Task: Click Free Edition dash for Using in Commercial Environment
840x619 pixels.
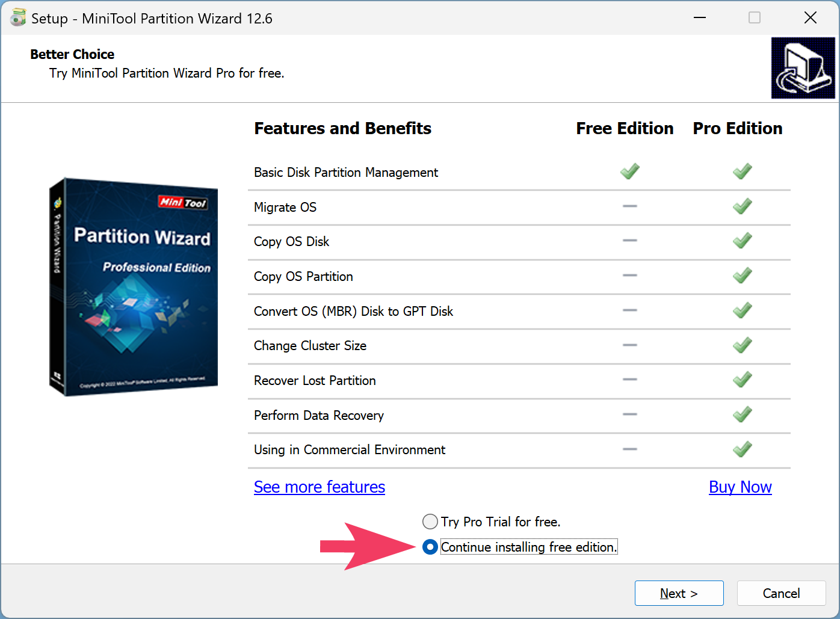Action: (x=630, y=449)
